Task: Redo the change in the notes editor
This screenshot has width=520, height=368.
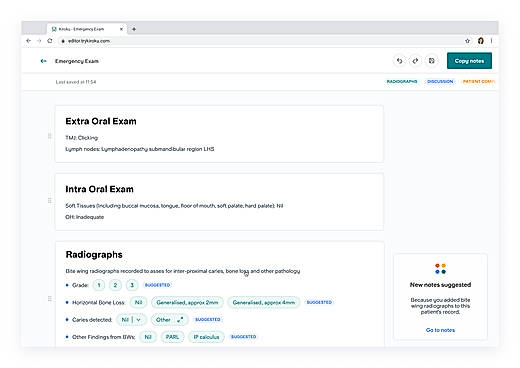Action: pyautogui.click(x=415, y=61)
